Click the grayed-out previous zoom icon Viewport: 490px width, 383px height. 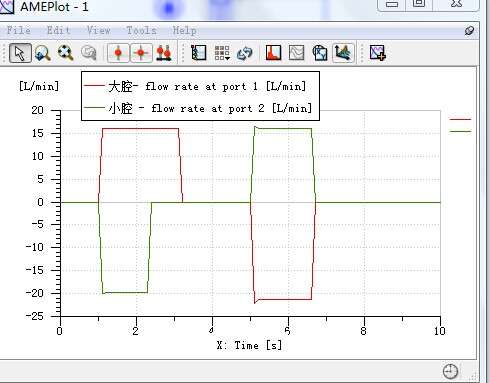tap(89, 53)
